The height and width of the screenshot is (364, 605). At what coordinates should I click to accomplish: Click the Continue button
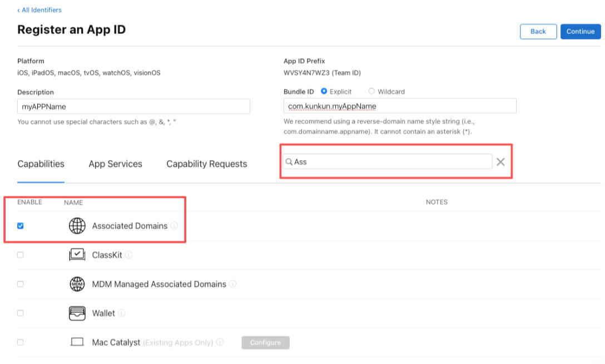point(581,32)
